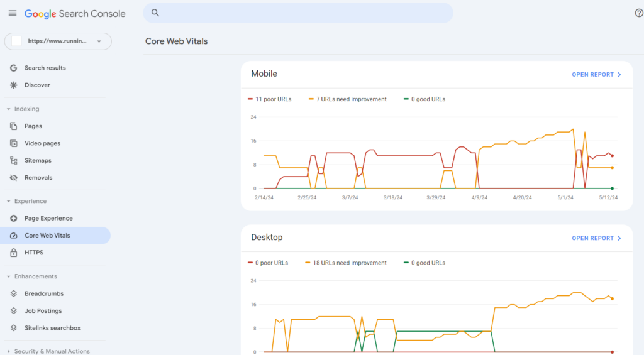Open the Mobile report link
This screenshot has width=644, height=355.
596,74
